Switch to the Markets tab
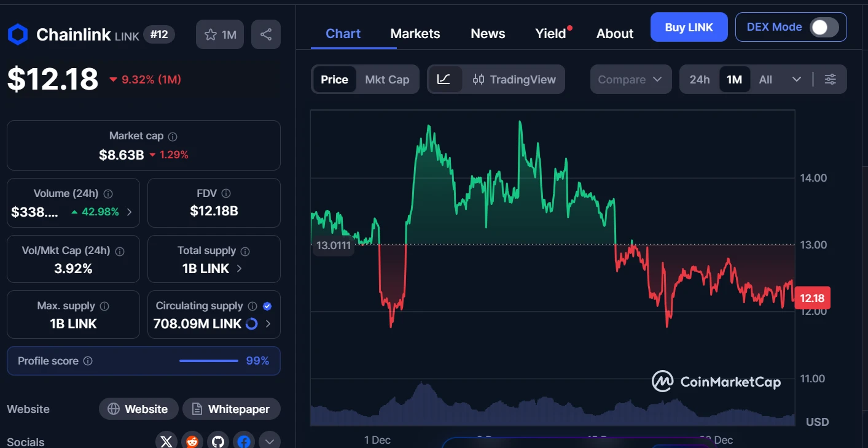 point(415,33)
